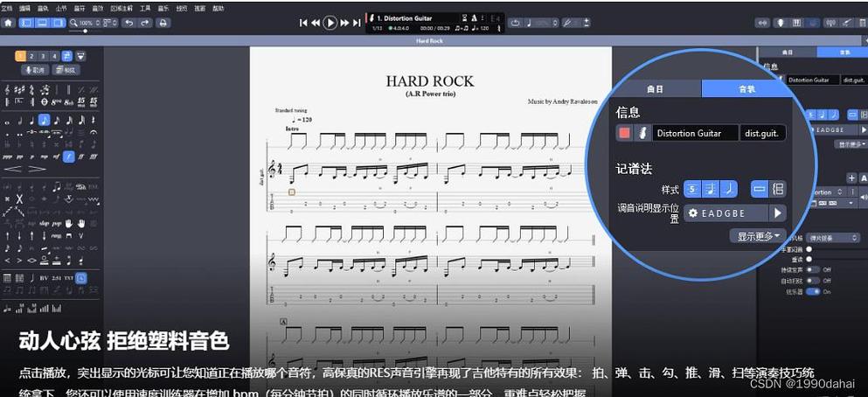This screenshot has height=397, width=868.
Task: Adjust the zoom slider under the toolbar
Action: click(85, 31)
